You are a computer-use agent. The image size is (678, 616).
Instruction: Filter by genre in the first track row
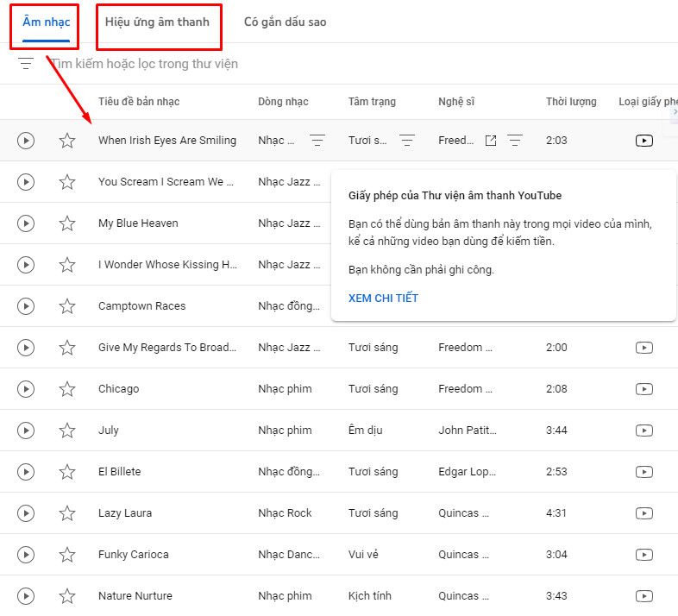click(x=317, y=141)
